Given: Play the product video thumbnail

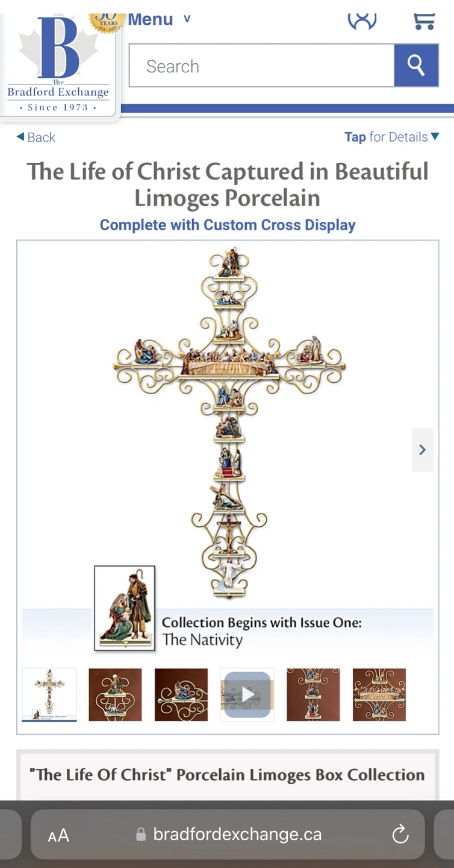Looking at the screenshot, I should 247,694.
